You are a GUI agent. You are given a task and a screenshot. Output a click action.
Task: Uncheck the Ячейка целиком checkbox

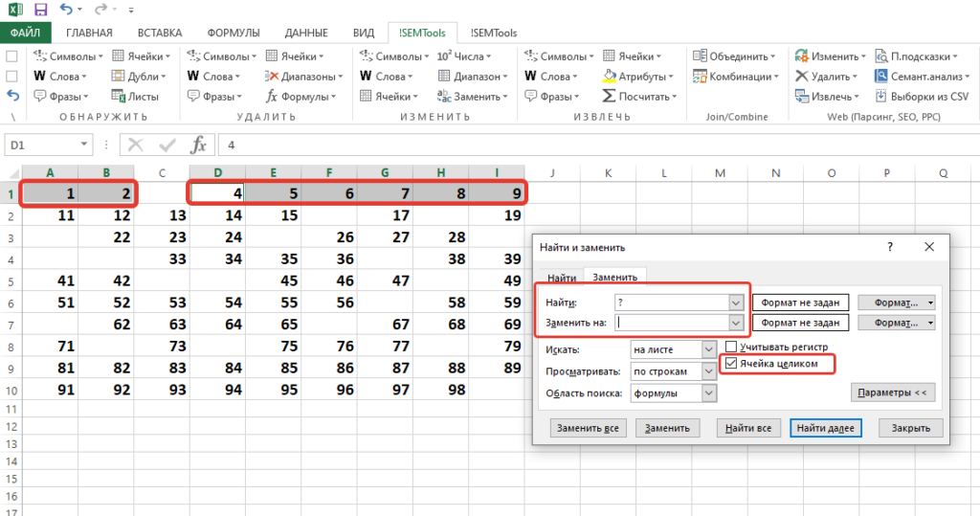732,364
